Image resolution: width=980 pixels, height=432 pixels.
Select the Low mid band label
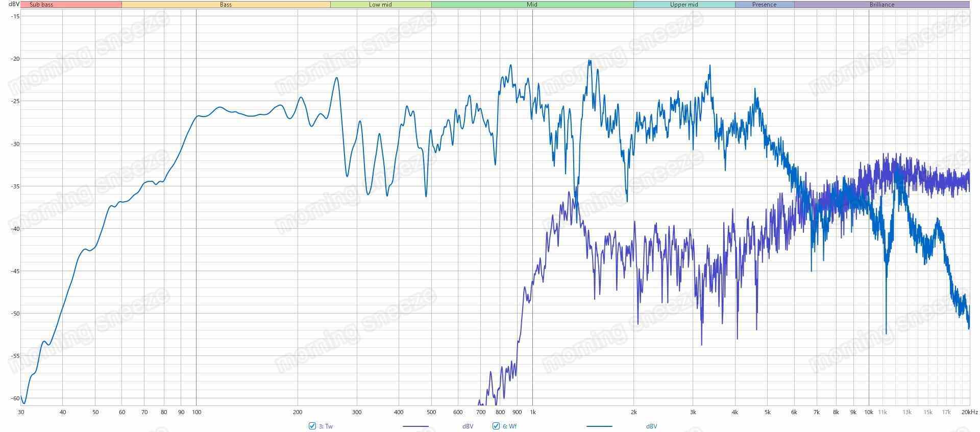(x=381, y=5)
